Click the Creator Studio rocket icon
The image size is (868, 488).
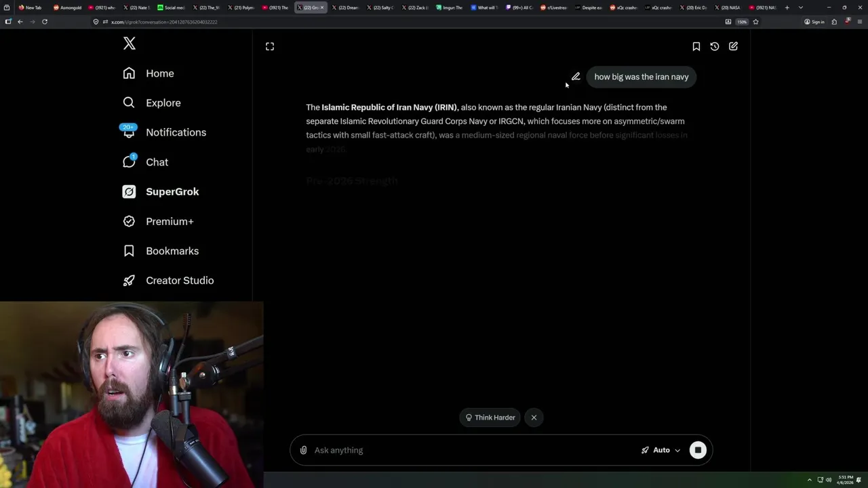tap(129, 281)
